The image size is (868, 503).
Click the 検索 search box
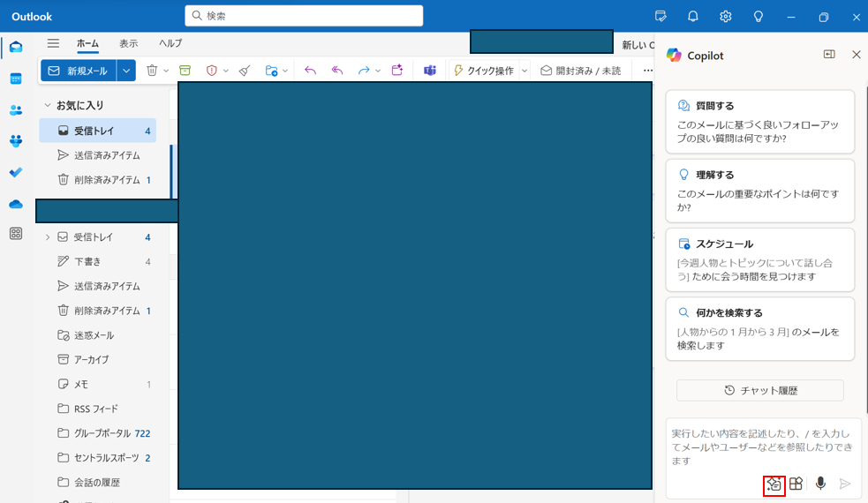[x=304, y=16]
